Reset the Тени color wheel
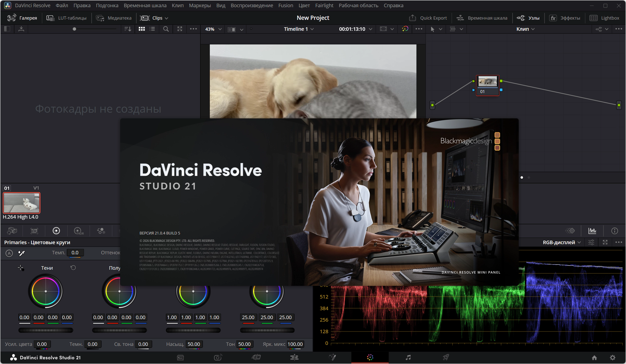The width and height of the screenshot is (626, 364). point(73,268)
